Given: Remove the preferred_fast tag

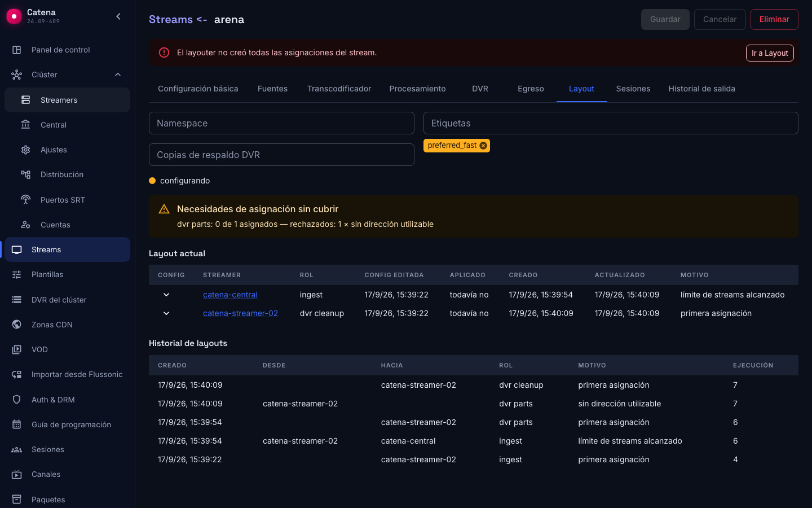Looking at the screenshot, I should coord(483,146).
